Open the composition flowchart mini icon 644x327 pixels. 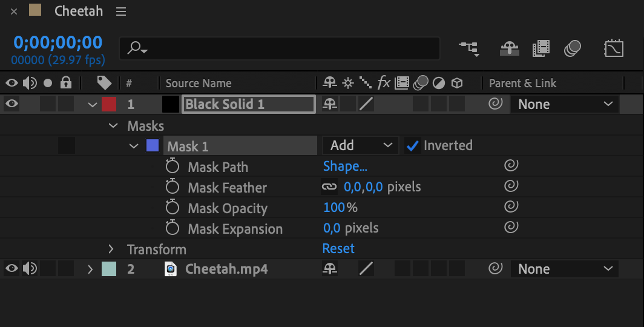(x=469, y=48)
